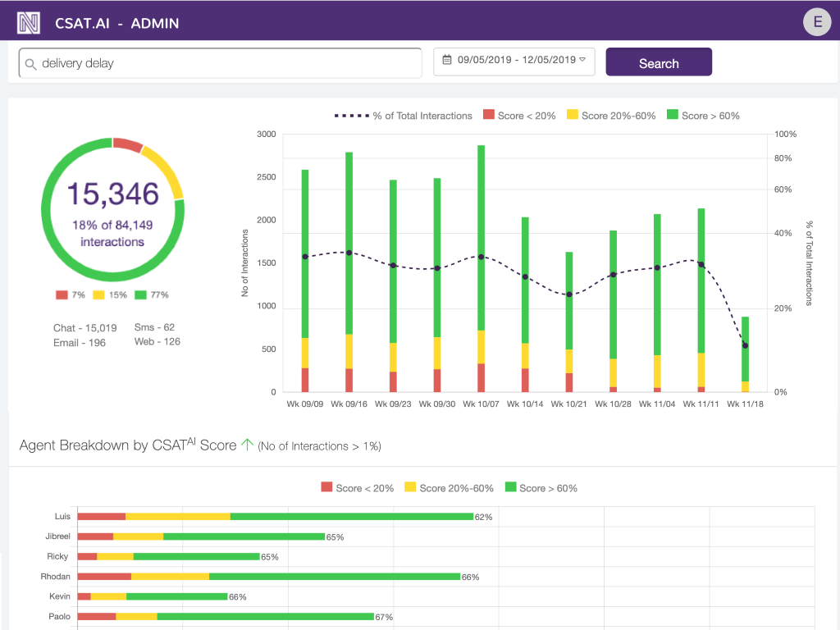This screenshot has height=630, width=840.
Task: Toggle the % of Total Interactions line legend
Action: pyautogui.click(x=404, y=116)
